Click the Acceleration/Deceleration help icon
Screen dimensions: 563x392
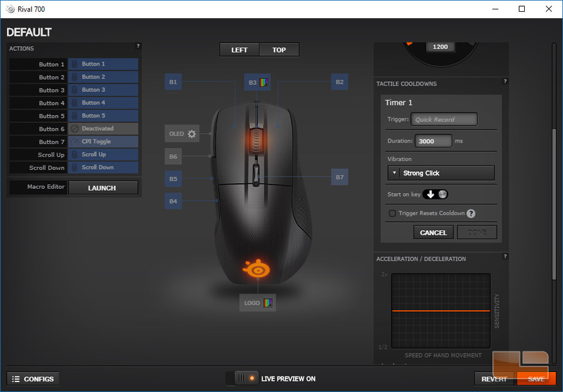505,256
